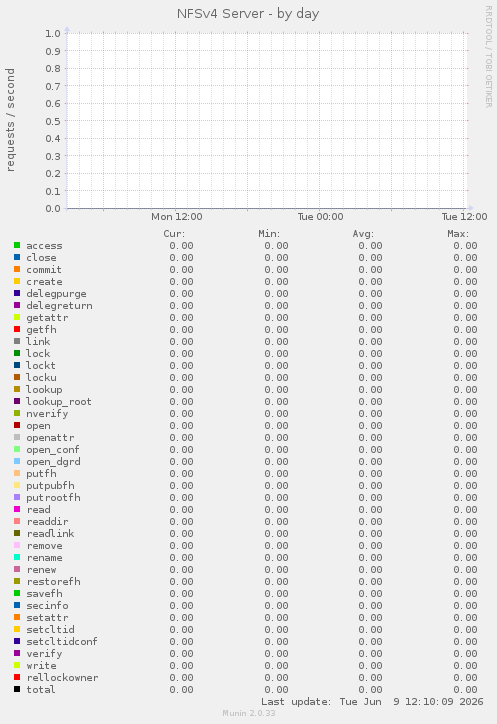
Task: Click the total row Max value
Action: [465, 690]
